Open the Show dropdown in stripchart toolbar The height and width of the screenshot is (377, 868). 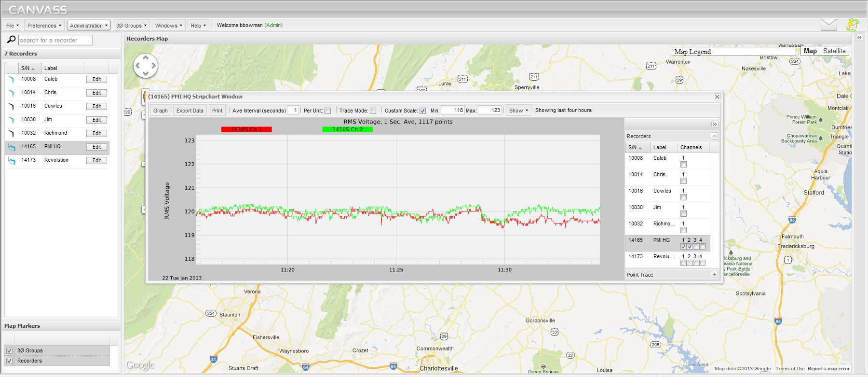pyautogui.click(x=518, y=111)
